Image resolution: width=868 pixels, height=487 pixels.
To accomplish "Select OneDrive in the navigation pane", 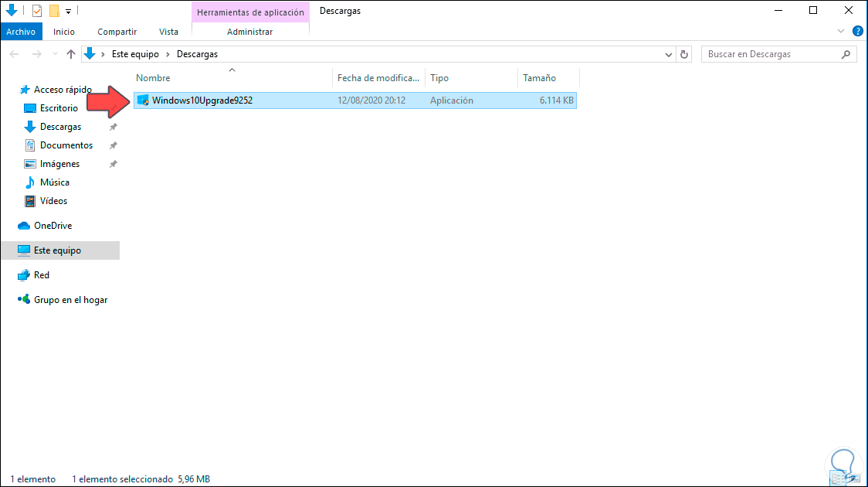I will [53, 226].
